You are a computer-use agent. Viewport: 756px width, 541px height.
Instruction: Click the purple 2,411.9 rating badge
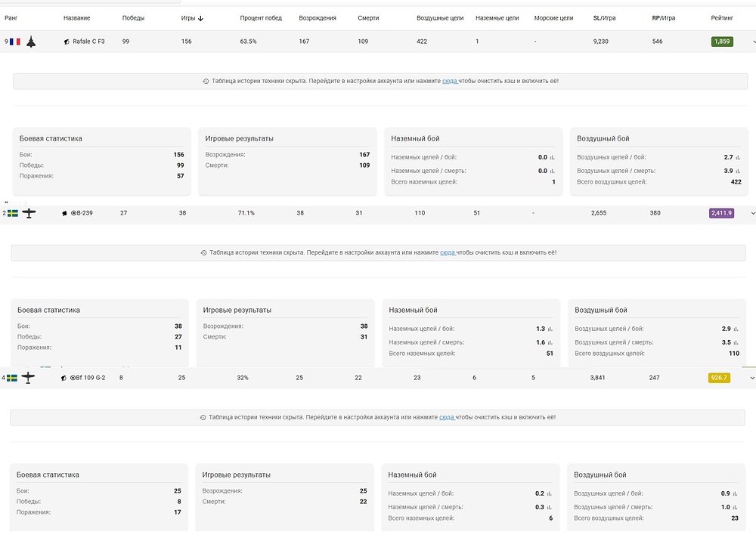click(721, 213)
